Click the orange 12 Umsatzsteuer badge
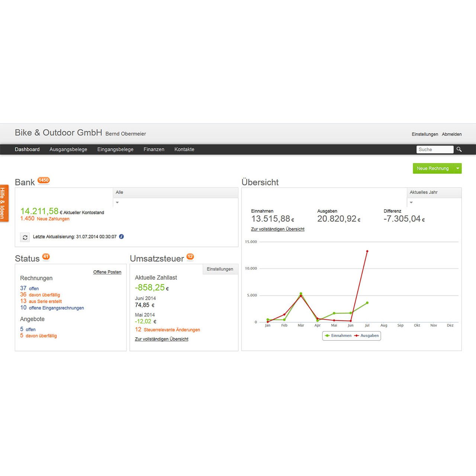This screenshot has width=476, height=476. click(x=190, y=257)
